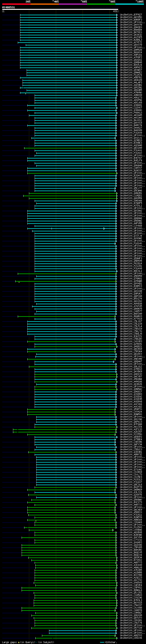The height and width of the screenshot is (644, 146).
Task: Click the green alignment bar for UniRef100_A5E0M9
Action: click(72, 359)
